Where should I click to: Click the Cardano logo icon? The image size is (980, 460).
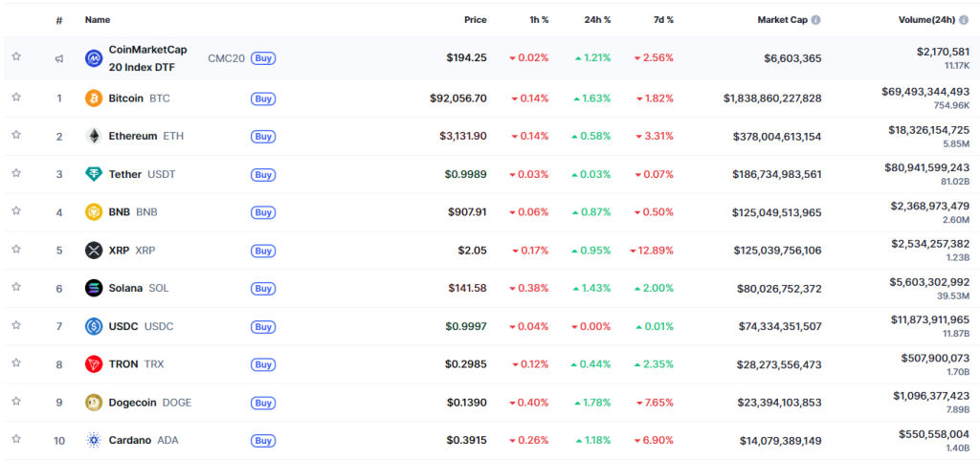pos(94,440)
